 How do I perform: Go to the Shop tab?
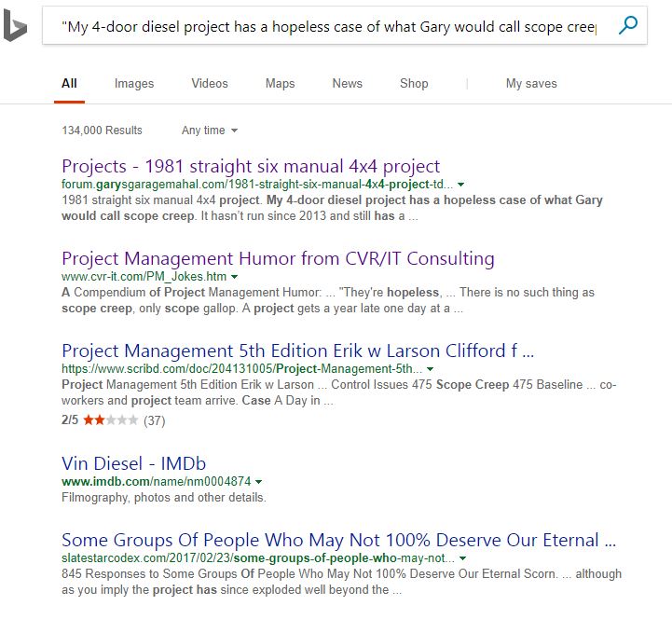[414, 84]
